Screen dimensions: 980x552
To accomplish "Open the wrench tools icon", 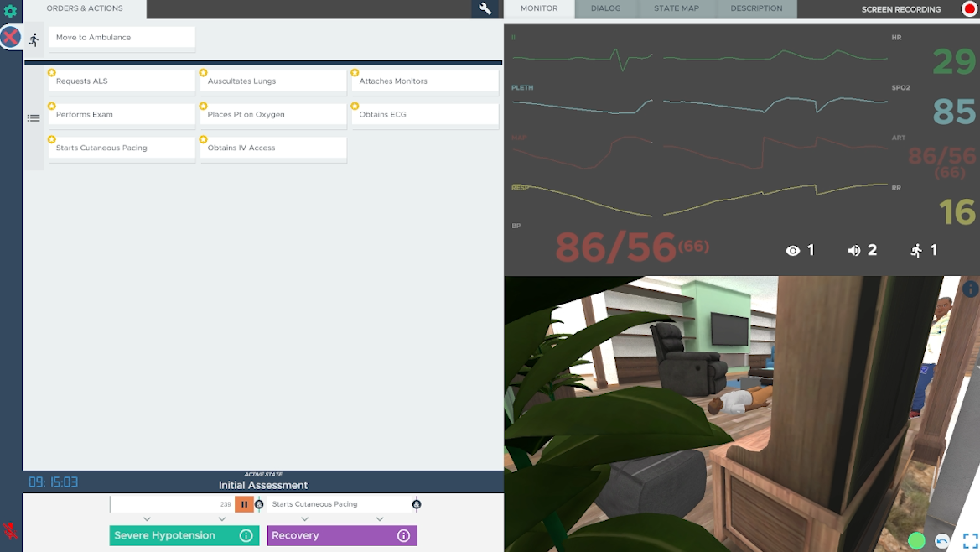I will click(485, 9).
